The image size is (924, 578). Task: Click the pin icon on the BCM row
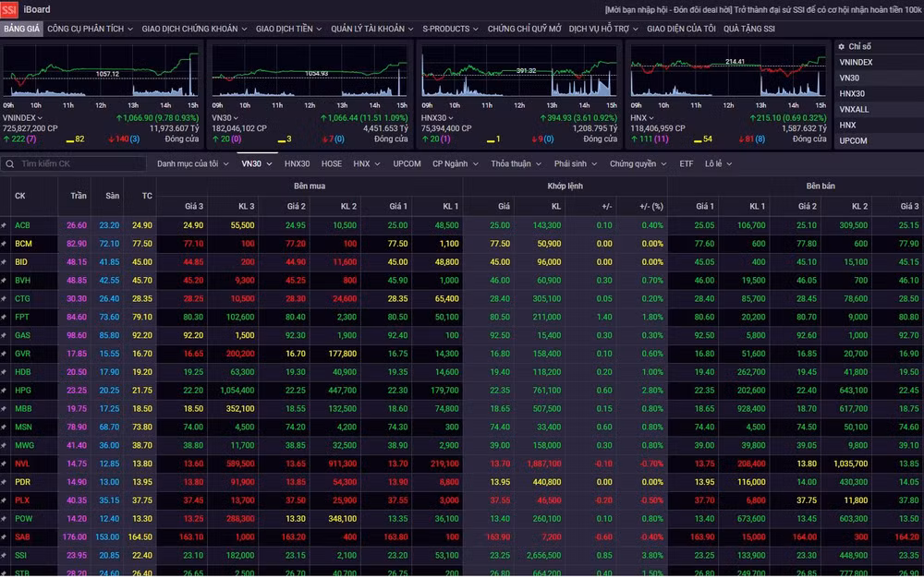(x=4, y=244)
